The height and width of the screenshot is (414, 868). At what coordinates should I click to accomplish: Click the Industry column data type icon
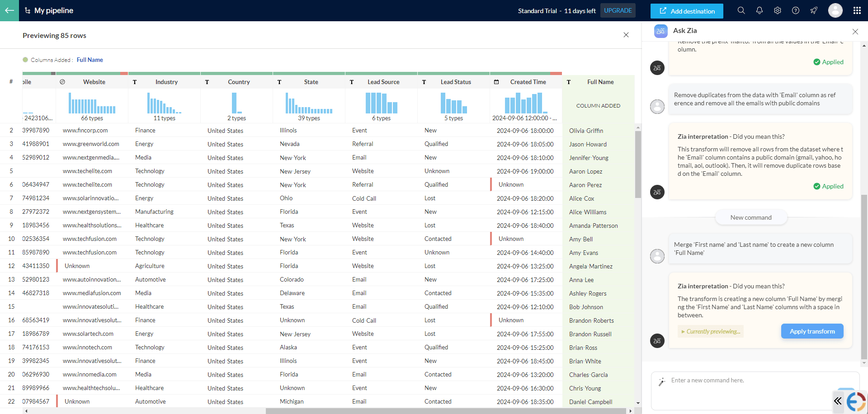135,82
